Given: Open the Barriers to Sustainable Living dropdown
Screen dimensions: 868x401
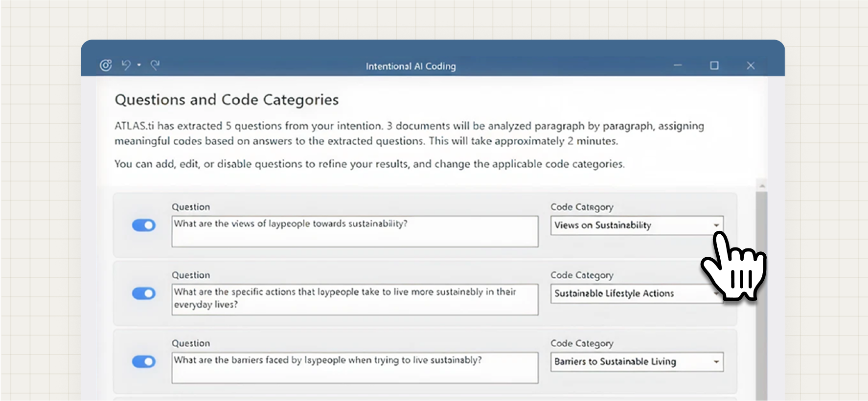Looking at the screenshot, I should tap(637, 362).
